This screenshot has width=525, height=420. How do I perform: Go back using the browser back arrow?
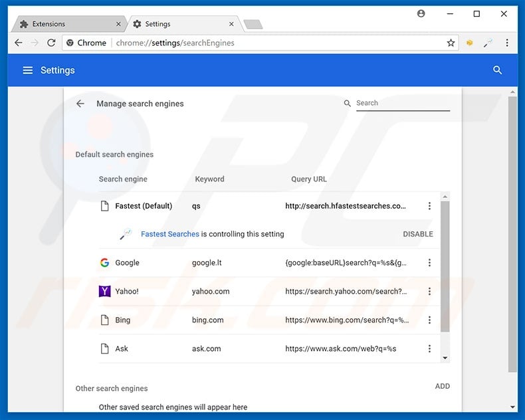pos(19,43)
